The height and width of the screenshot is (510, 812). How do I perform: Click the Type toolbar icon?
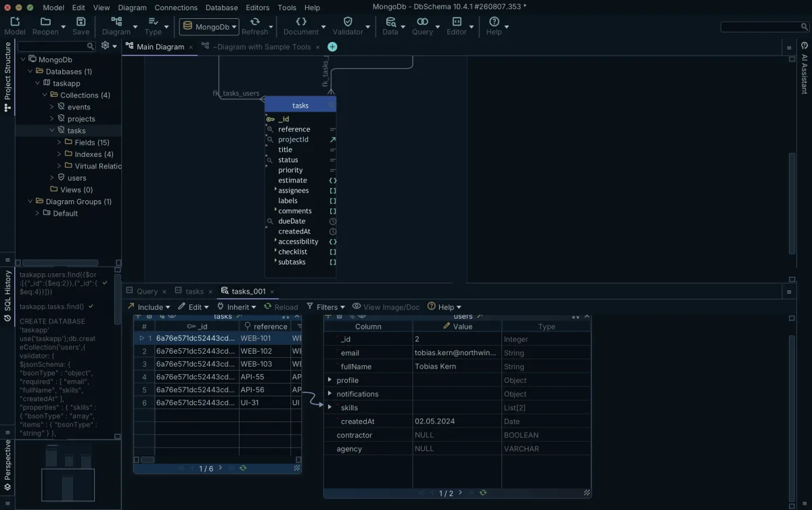coord(153,22)
